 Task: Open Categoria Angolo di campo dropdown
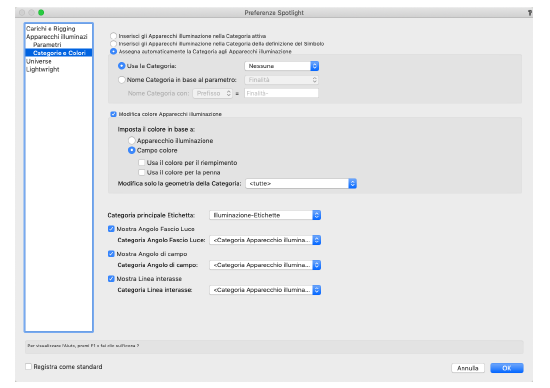click(265, 265)
